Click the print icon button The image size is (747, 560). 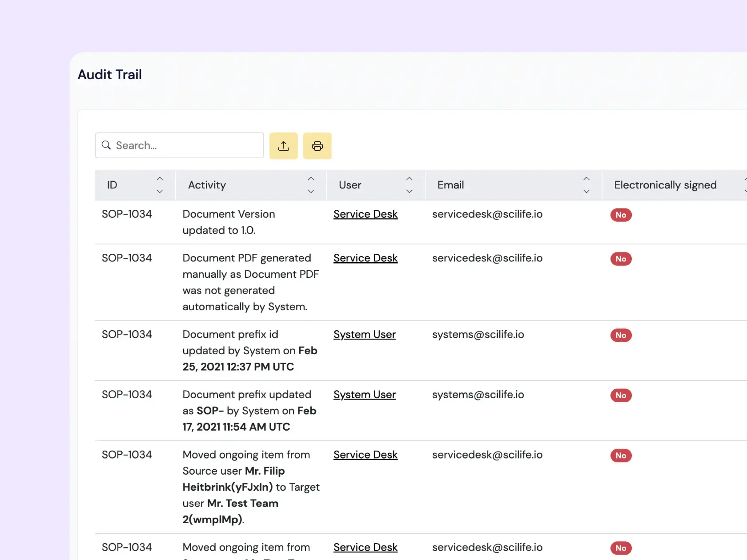(x=317, y=146)
